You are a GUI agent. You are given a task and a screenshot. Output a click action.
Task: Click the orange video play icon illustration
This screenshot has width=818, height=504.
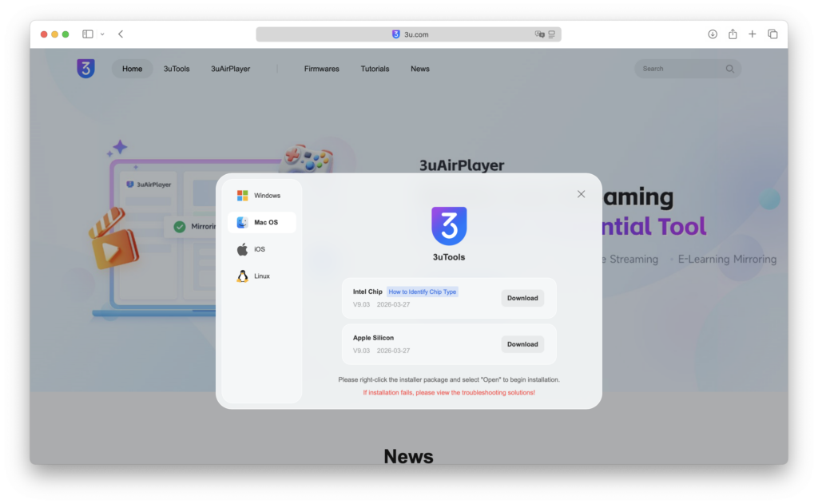tap(113, 240)
